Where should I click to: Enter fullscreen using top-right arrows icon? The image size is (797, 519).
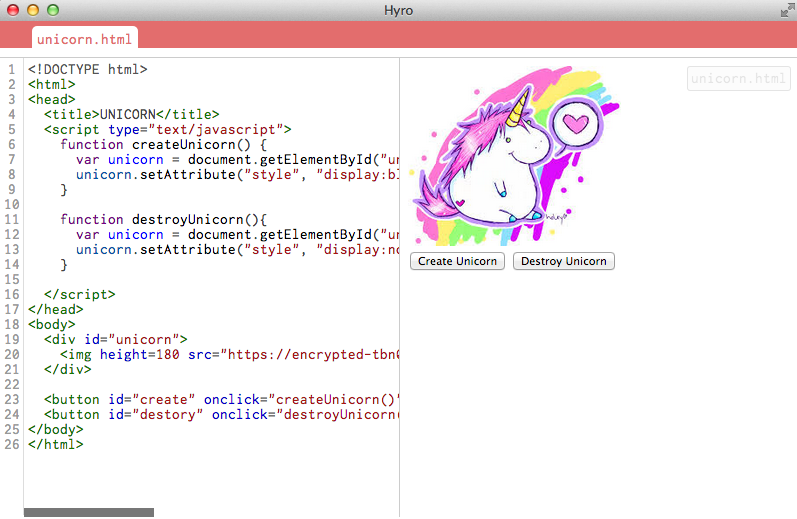pyautogui.click(x=786, y=10)
